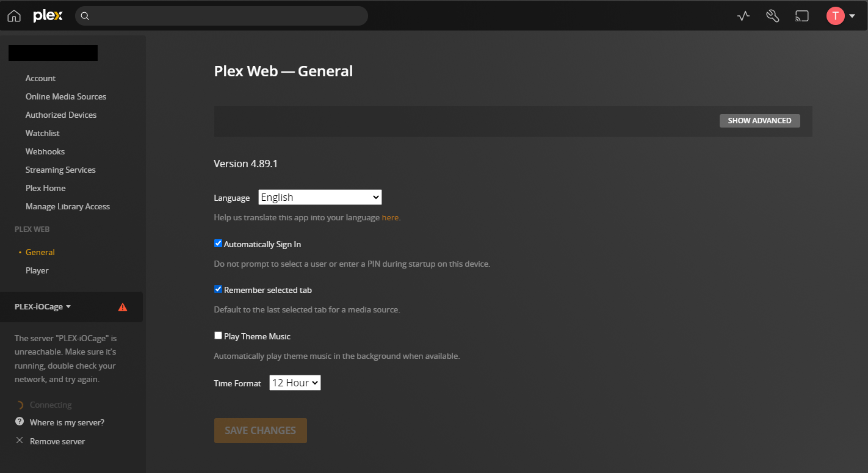This screenshot has width=868, height=473.
Task: Click the Show Advanced button
Action: 760,120
